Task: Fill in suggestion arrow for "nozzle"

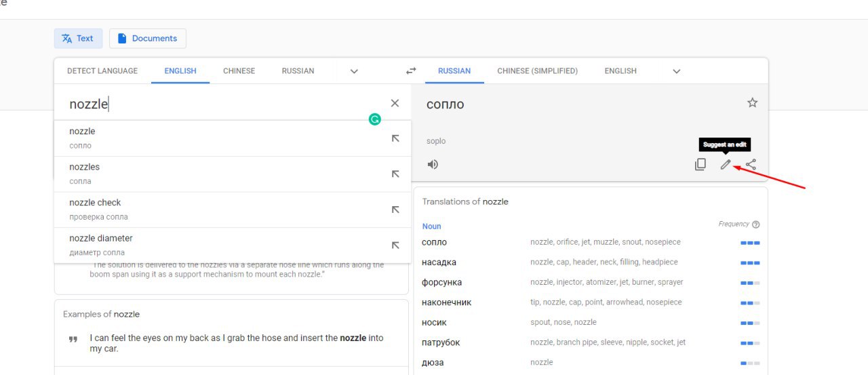Action: [x=395, y=138]
